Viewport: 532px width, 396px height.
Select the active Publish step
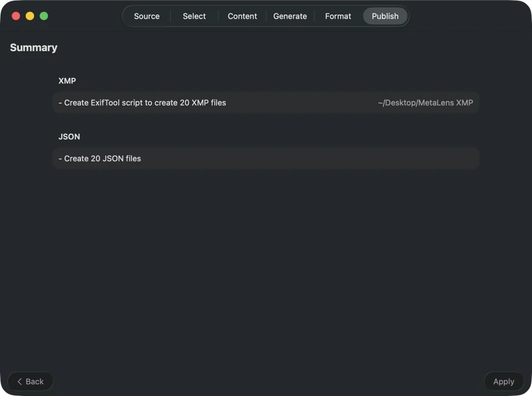coord(385,16)
